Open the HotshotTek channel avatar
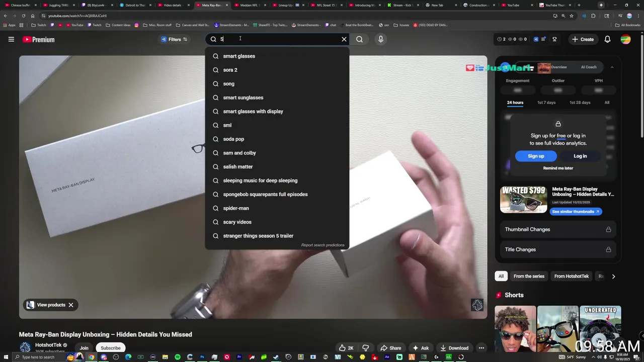644x362 pixels. 25,347
